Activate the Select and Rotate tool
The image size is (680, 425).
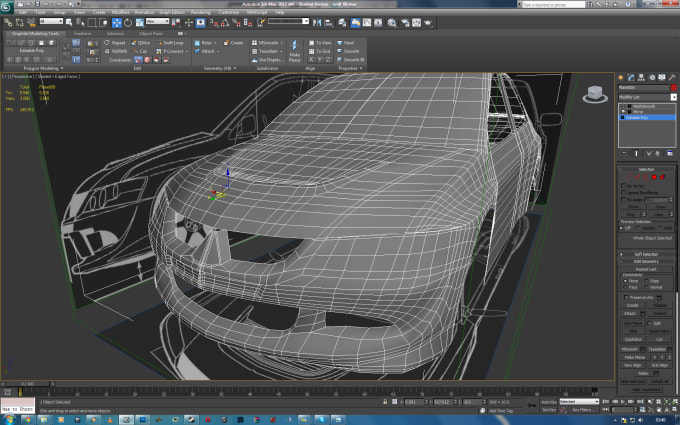128,23
